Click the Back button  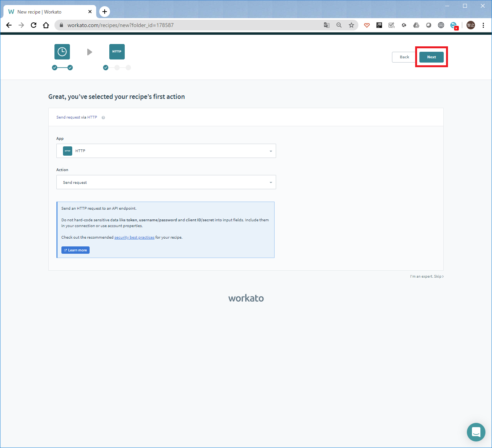click(x=404, y=57)
